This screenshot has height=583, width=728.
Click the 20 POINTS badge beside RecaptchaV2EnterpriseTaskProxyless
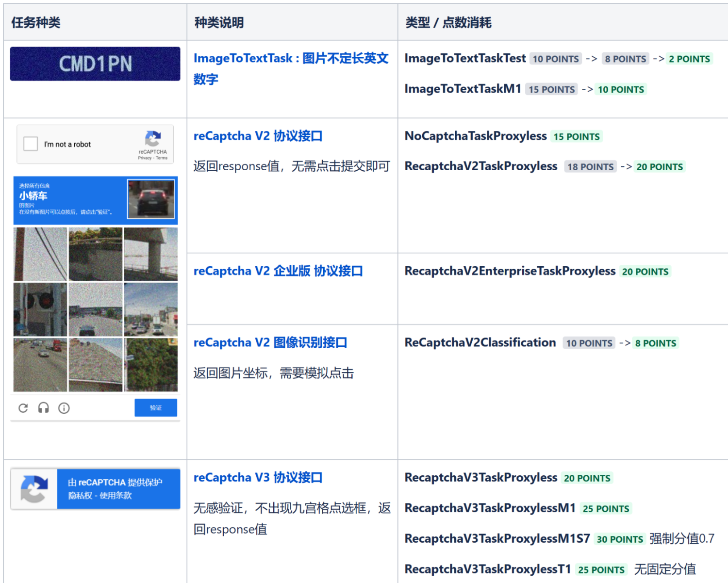pyautogui.click(x=645, y=272)
